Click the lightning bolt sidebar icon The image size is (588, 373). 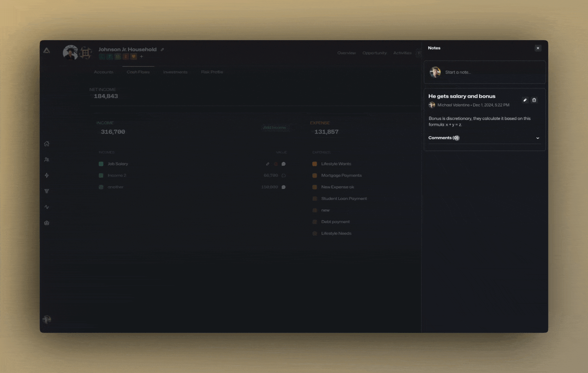click(47, 175)
